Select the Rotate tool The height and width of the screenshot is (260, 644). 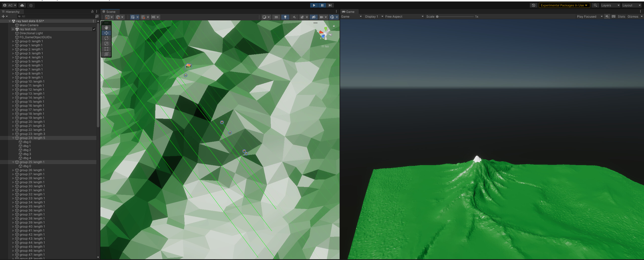click(106, 38)
